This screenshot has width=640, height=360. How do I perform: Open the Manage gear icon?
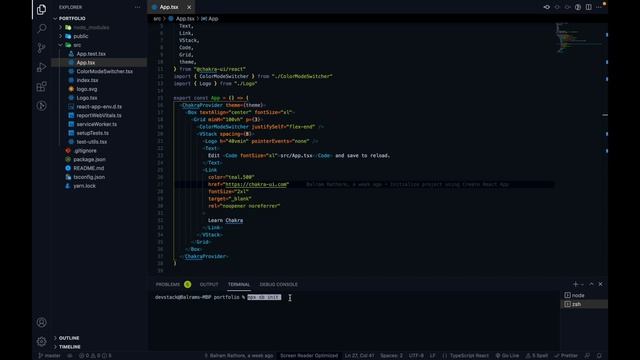click(41, 341)
